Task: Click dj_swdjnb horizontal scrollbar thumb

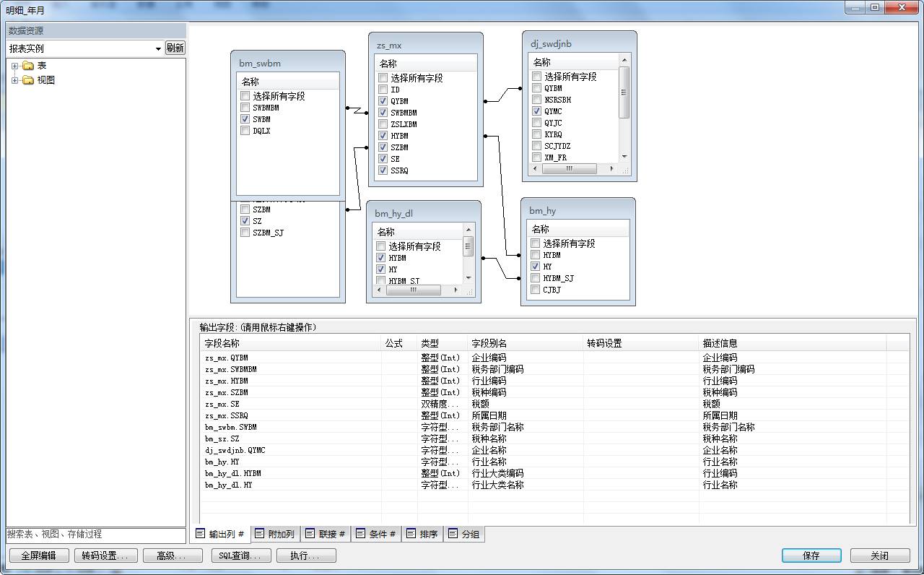Action: click(569, 168)
